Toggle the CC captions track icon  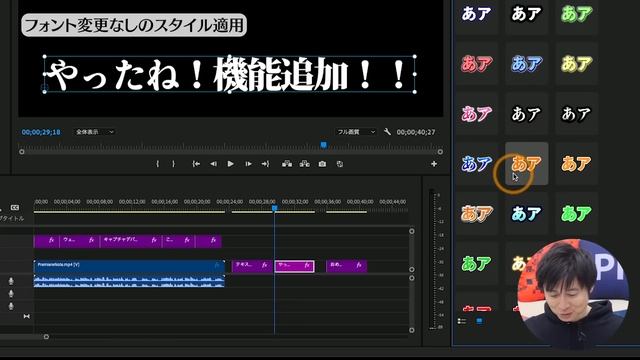[x=15, y=208]
